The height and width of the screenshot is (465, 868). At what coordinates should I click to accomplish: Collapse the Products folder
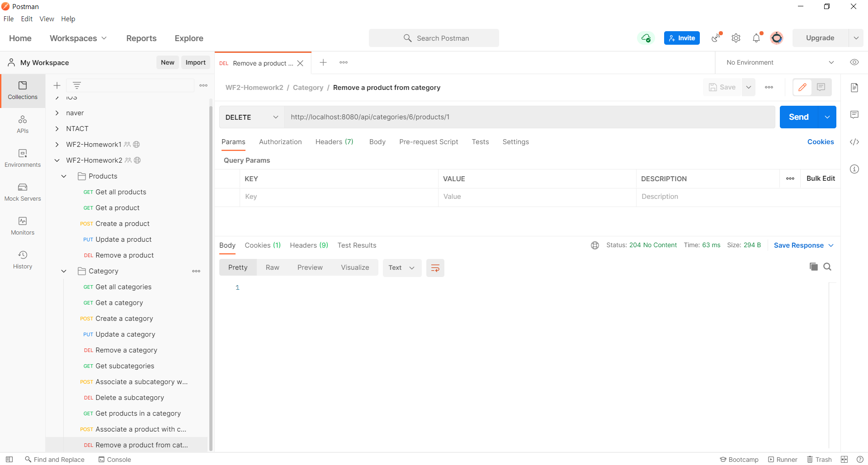(x=64, y=176)
